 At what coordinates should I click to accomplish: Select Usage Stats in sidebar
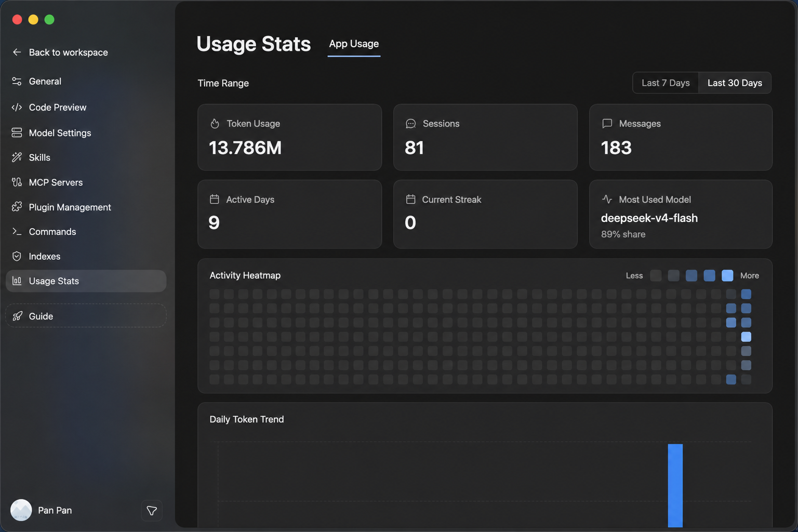click(x=86, y=281)
